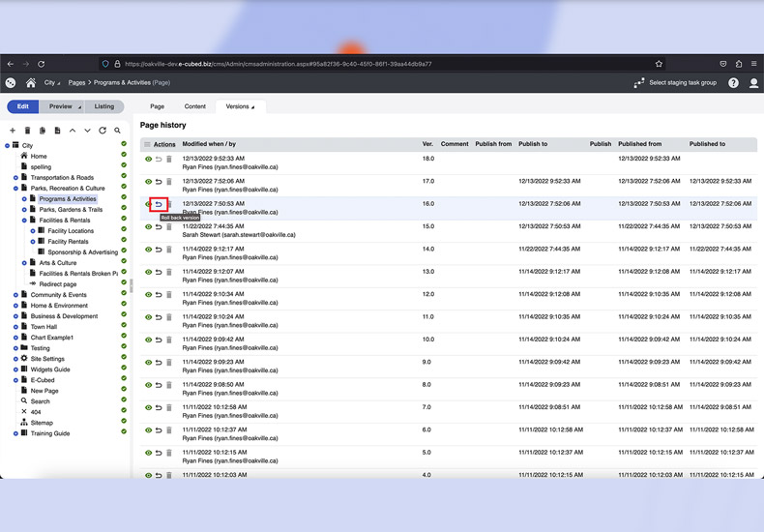Expand the Transportation & Roads tree node

pos(15,178)
